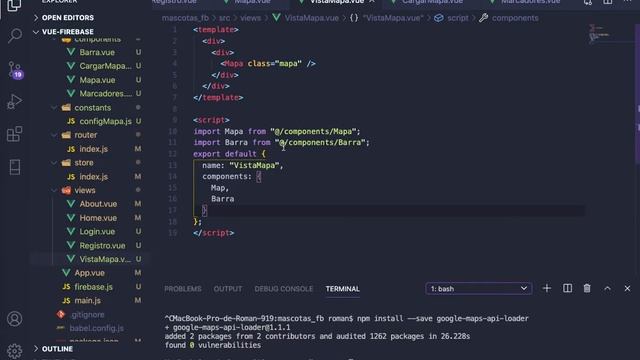Switch to the OUTPUT panel tab
This screenshot has height=360, width=640.
(228, 289)
